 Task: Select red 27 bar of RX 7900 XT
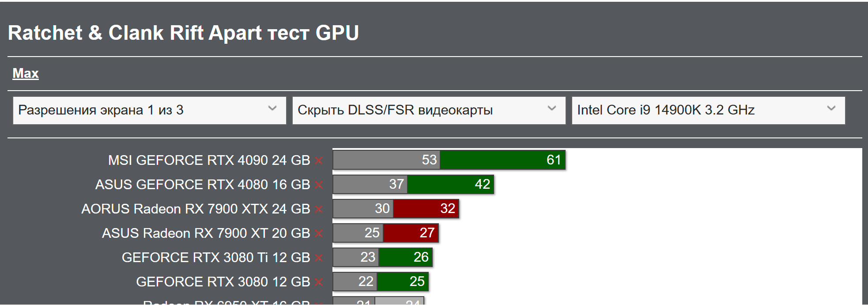point(411,233)
